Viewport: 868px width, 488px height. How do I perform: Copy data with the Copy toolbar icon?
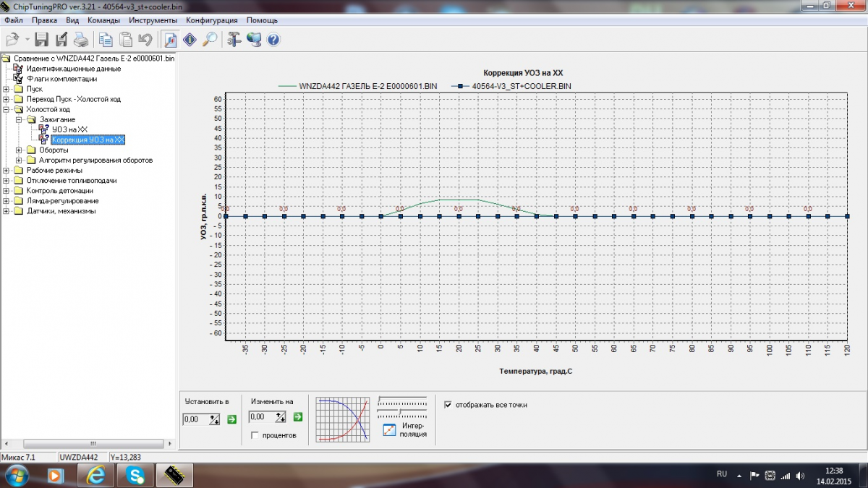106,40
